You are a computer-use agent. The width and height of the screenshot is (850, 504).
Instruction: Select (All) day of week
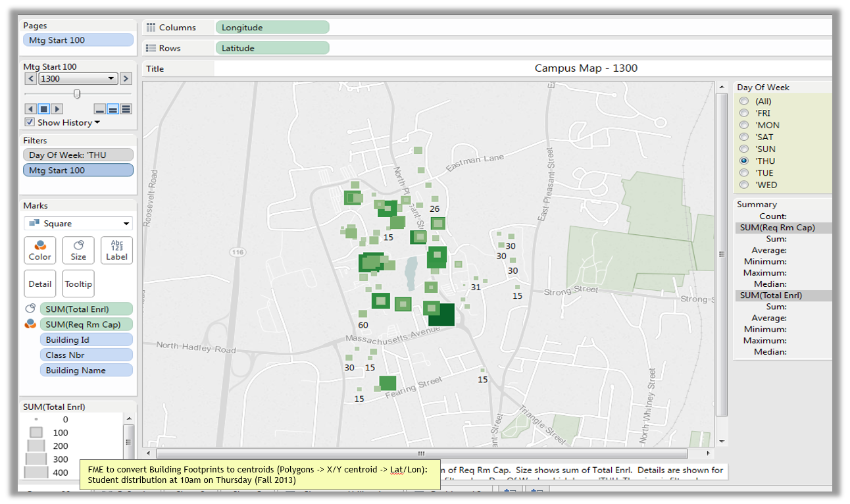pyautogui.click(x=744, y=101)
